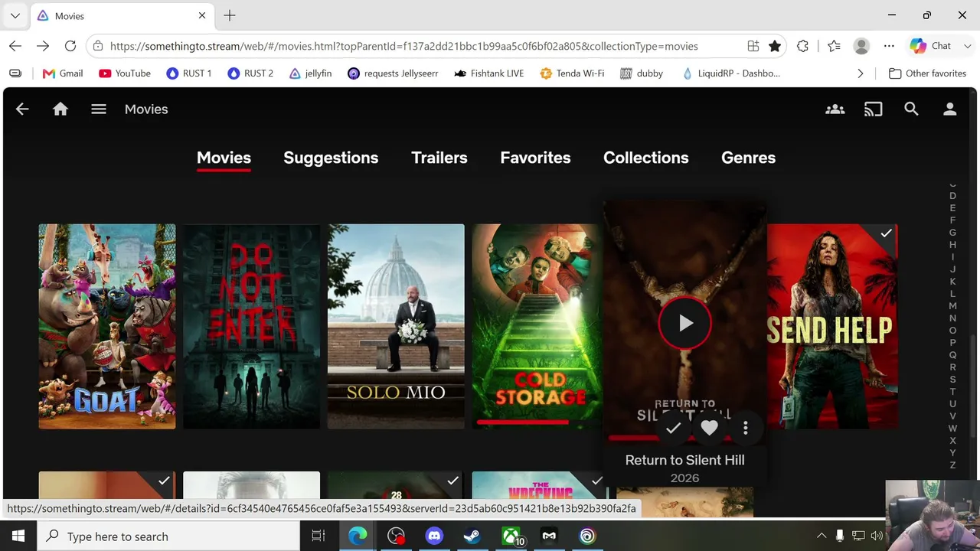980x551 pixels.
Task: Click the cast to device icon
Action: point(874,109)
